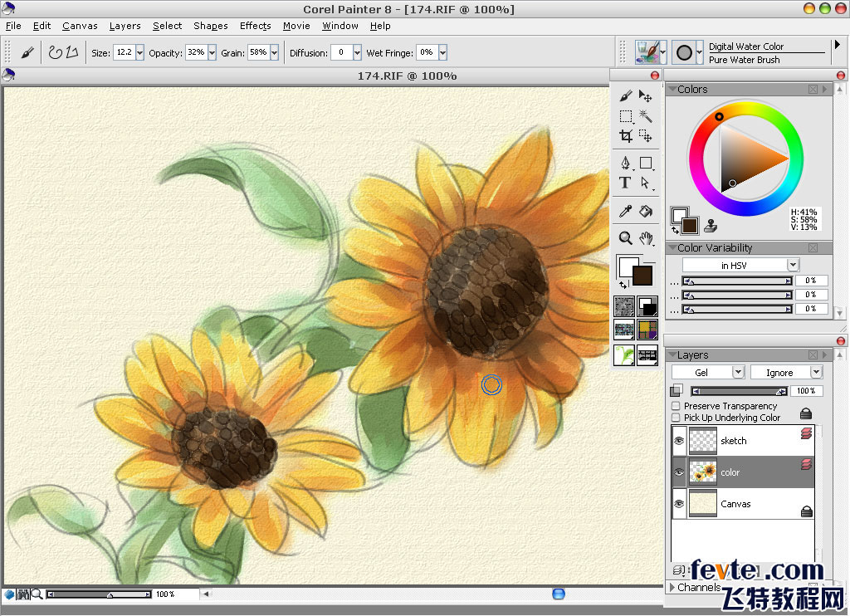
Task: Choose the Rectangular Selection tool
Action: 626,116
